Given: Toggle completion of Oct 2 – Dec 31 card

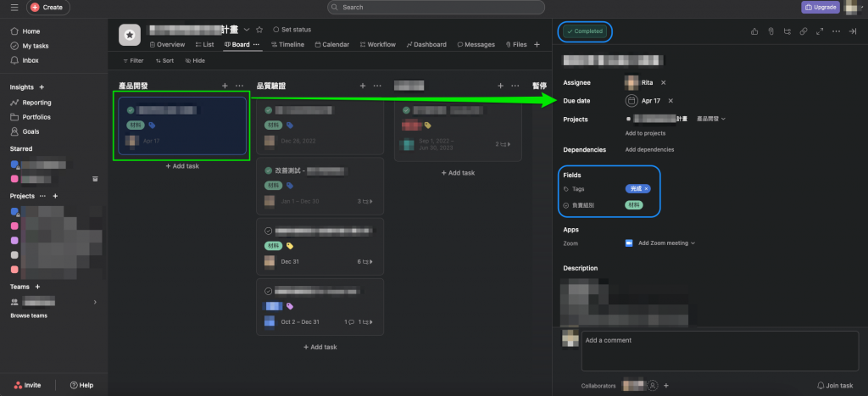Looking at the screenshot, I should click(269, 291).
